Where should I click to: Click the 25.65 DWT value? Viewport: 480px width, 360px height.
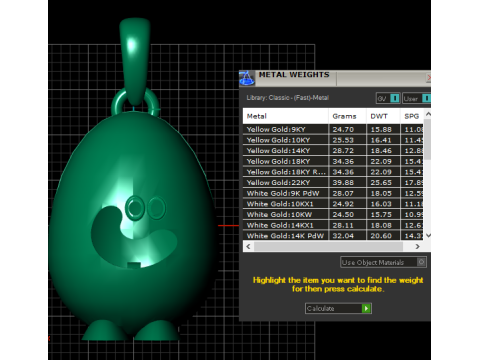pos(381,183)
